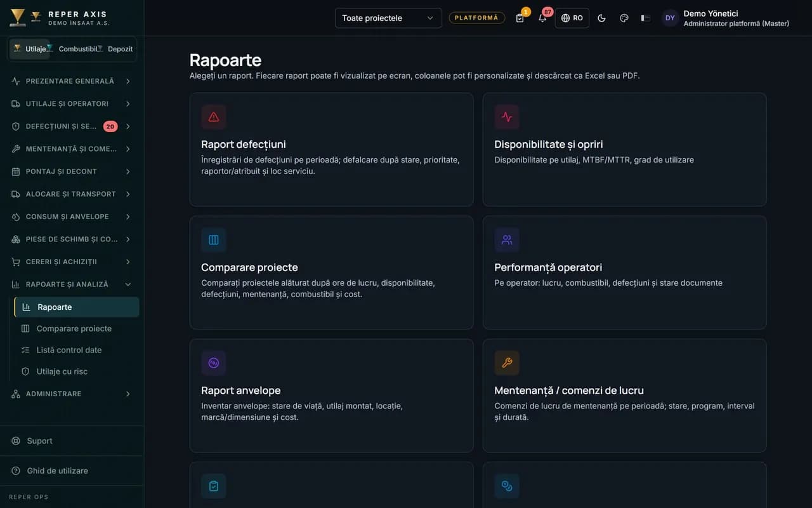Expand the Consum și anvelope chevron
This screenshot has width=812, height=508.
point(128,217)
